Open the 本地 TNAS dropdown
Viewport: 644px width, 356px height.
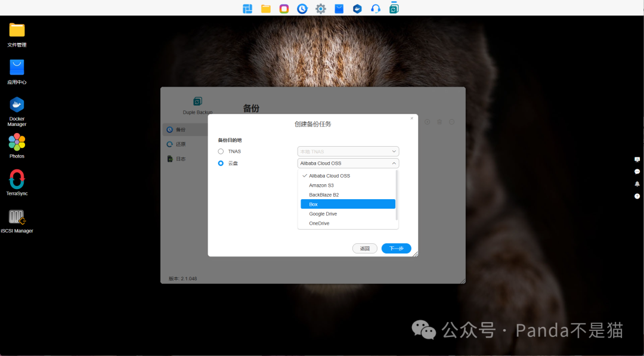point(348,151)
